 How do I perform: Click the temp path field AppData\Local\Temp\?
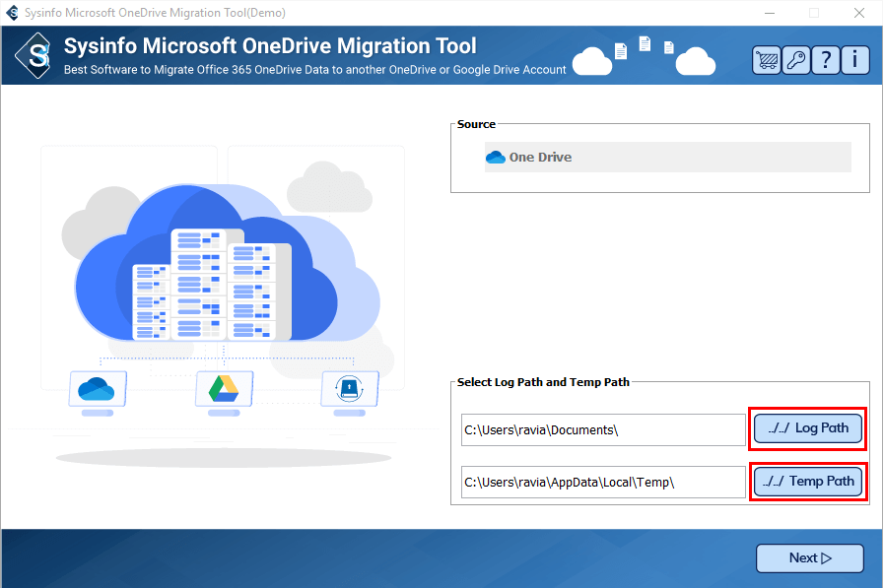603,482
